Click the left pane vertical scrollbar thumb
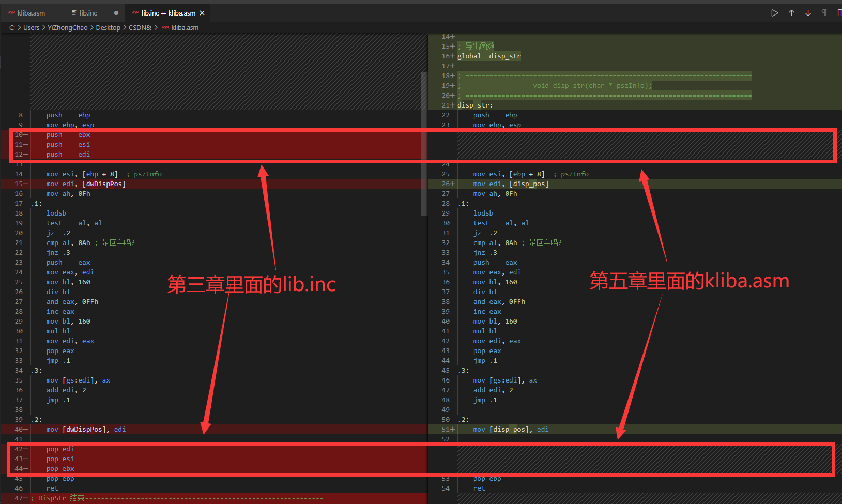Viewport: 842px width, 504px height. [x=424, y=144]
